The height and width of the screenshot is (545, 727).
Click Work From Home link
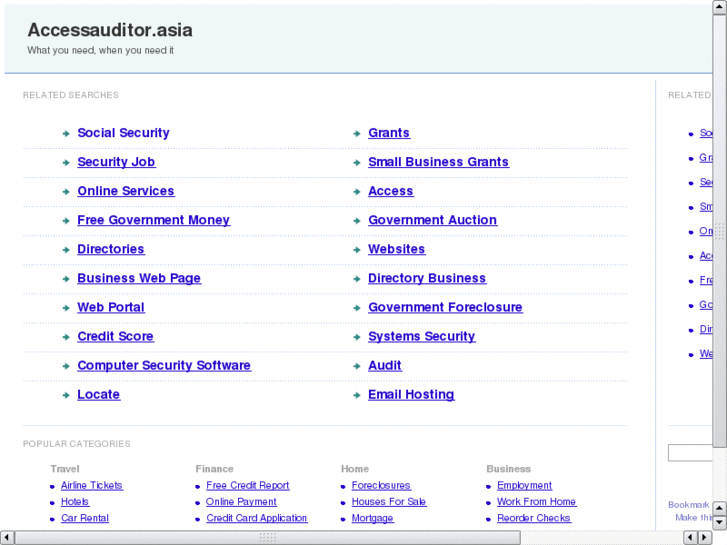pos(536,502)
